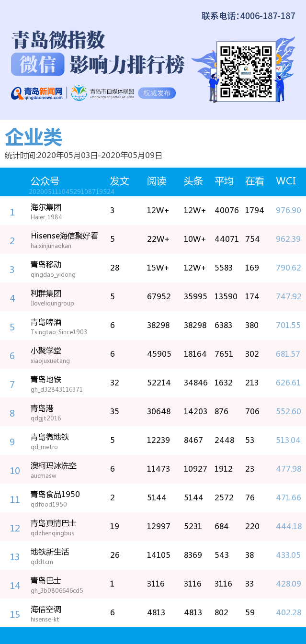Open the 海尔集团 account entry
Viewport: 306px width, 644px height.
tap(46, 207)
